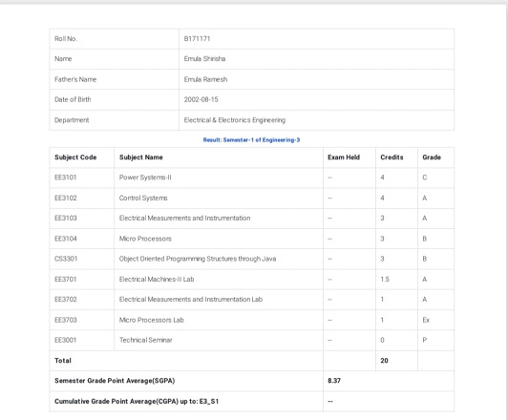Click the total credits value 20
This screenshot has width=508, height=420.
pyautogui.click(x=384, y=361)
